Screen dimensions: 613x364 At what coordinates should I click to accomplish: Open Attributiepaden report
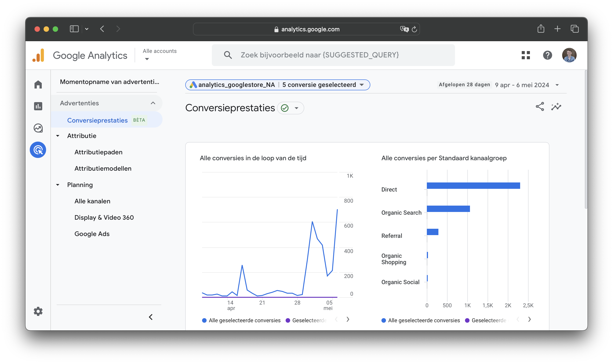click(98, 152)
